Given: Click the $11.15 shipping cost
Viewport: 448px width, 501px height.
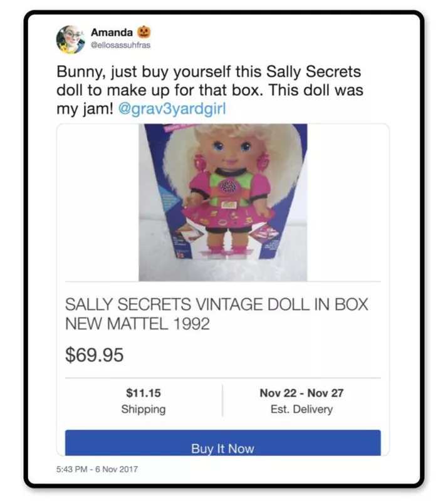Looking at the screenshot, I should coord(143,393).
